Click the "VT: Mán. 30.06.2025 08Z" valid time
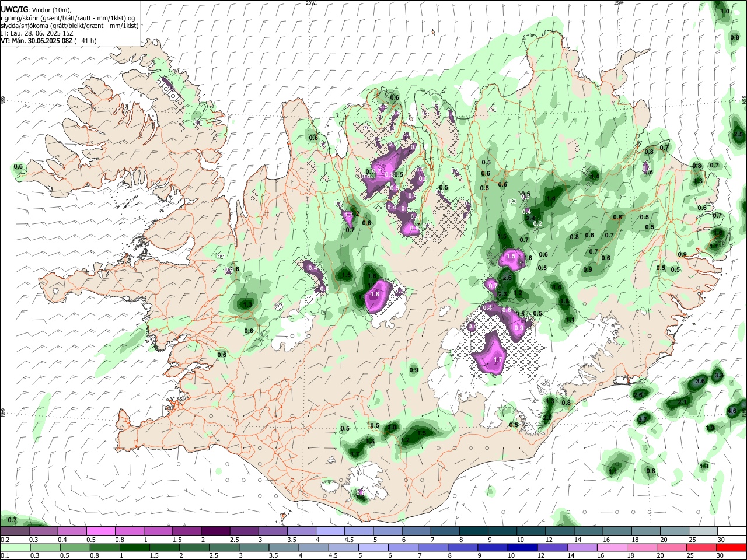This screenshot has height=560, width=747. coord(36,41)
